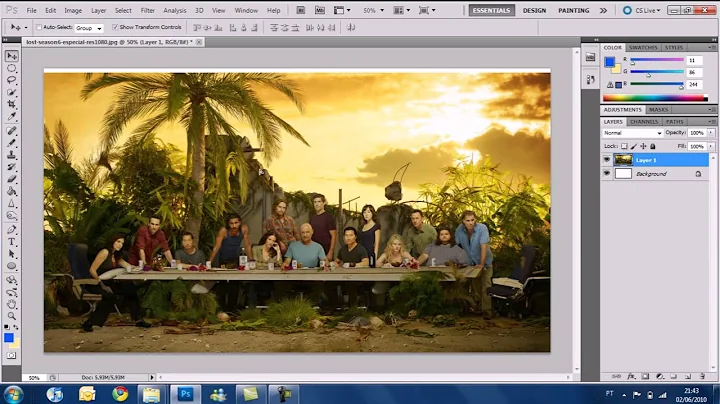The width and height of the screenshot is (720, 404).
Task: Select the Zoom tool
Action: click(12, 316)
